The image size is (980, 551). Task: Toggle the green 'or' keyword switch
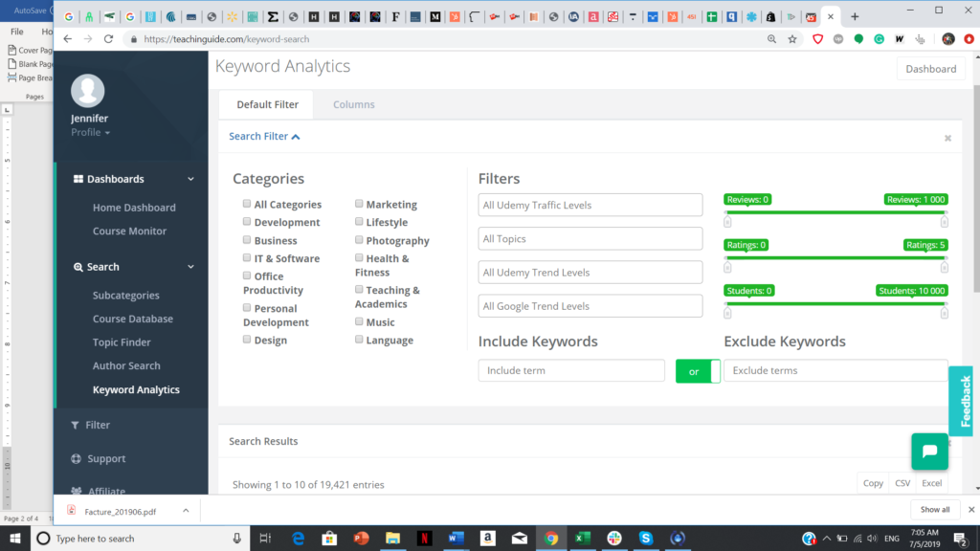click(x=698, y=371)
